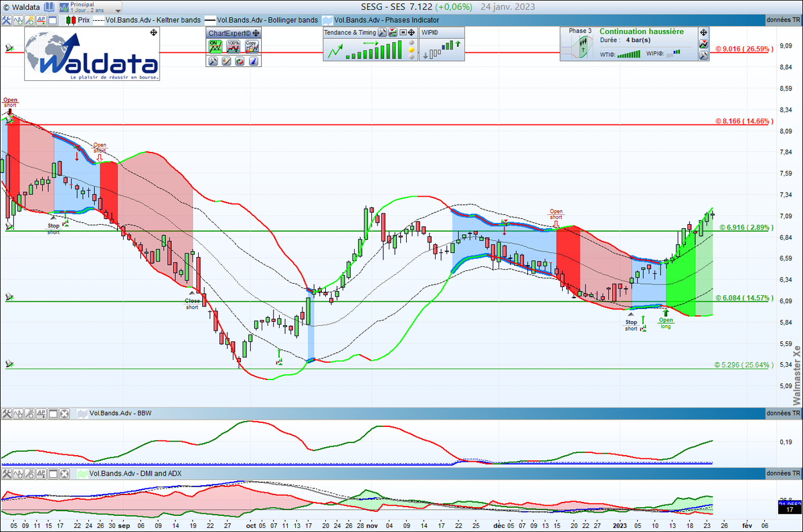The height and width of the screenshot is (532, 803).
Task: Click the AP icon in main chart header
Action: 41,20
